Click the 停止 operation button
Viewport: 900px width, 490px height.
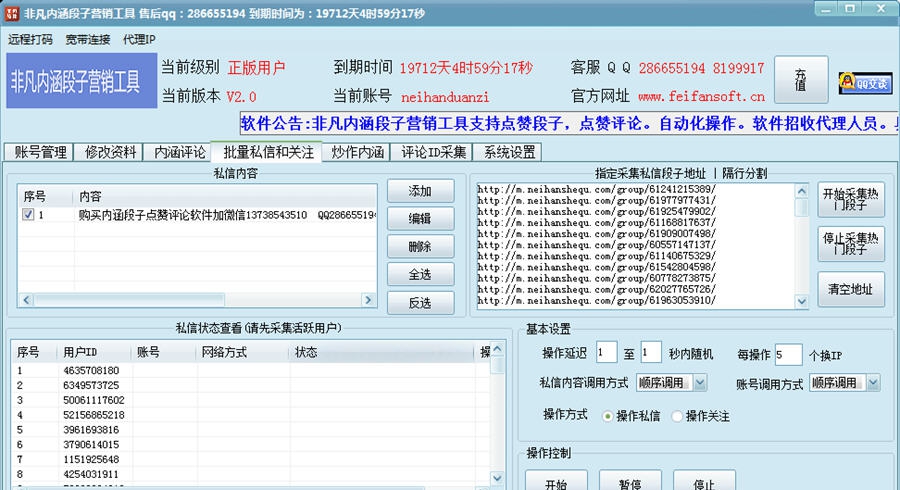(704, 482)
